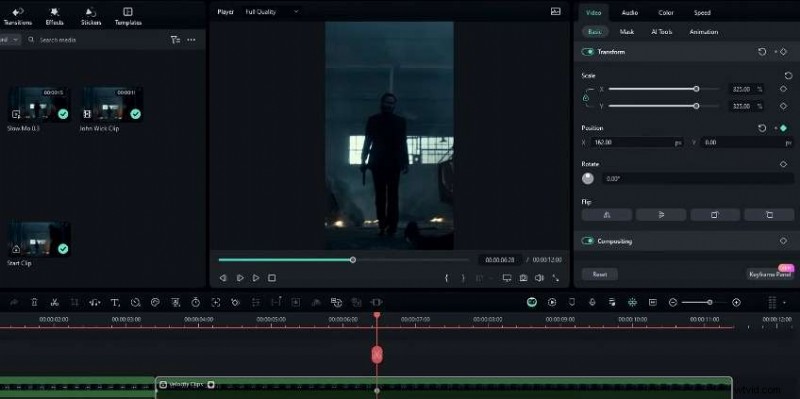This screenshot has height=399, width=800.
Task: Click the Reset button
Action: pos(600,274)
